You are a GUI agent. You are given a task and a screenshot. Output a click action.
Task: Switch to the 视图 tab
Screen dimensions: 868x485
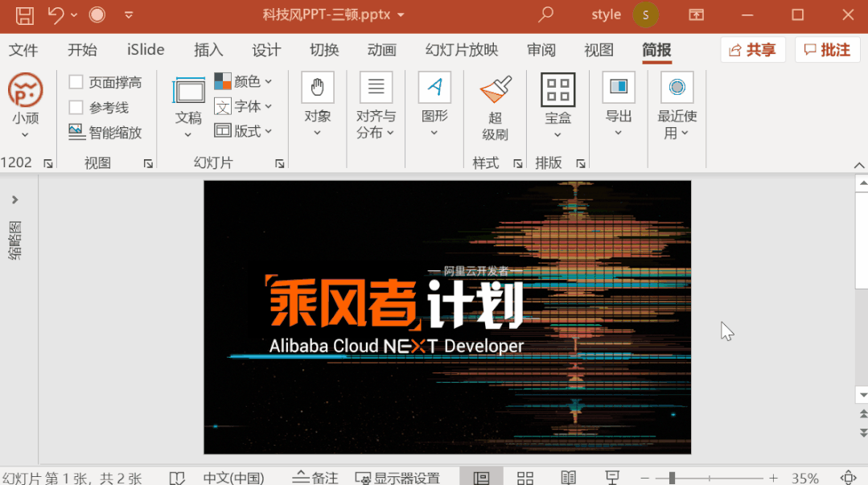click(599, 50)
